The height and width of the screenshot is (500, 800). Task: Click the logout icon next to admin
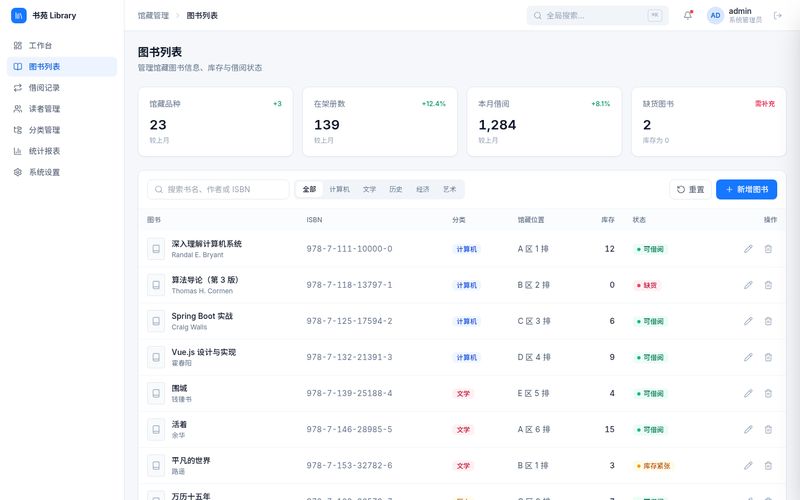tap(778, 15)
